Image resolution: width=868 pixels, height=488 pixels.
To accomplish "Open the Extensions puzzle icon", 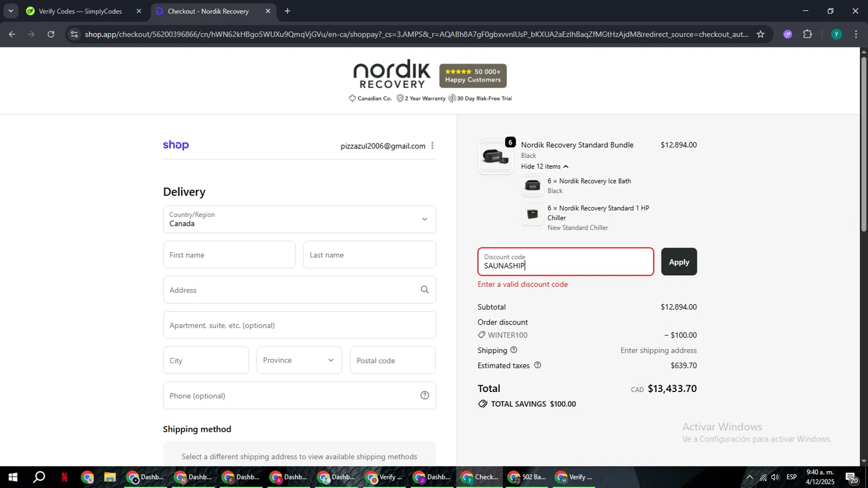I will [808, 34].
